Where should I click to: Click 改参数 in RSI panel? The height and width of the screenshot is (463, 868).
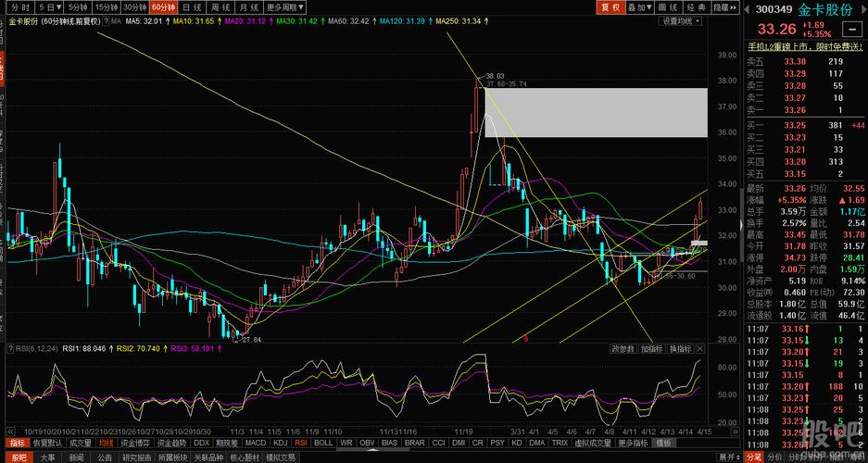pos(623,348)
